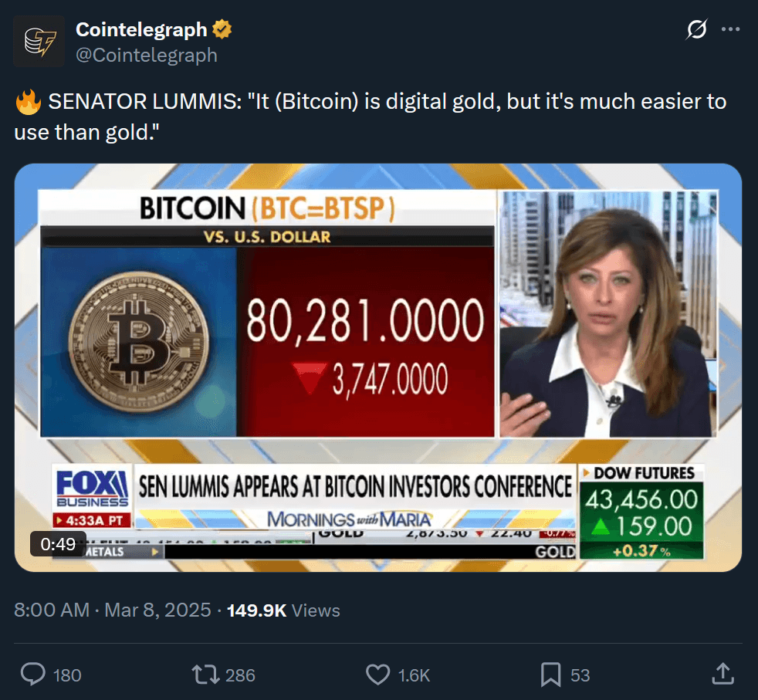Click the share upload icon

pos(723,675)
